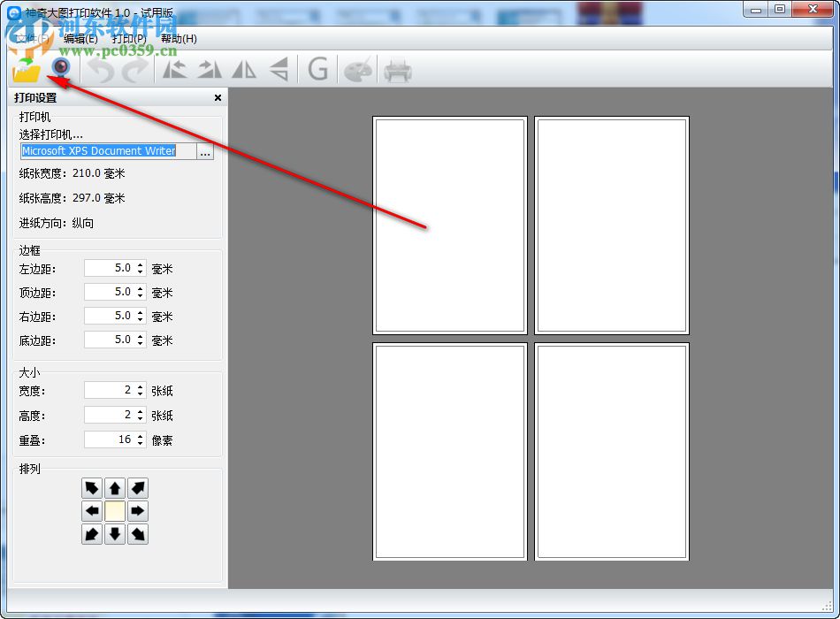This screenshot has width=840, height=619.
Task: Click the 纸张宽度: 210.0 毫米 text
Action: pos(72,173)
